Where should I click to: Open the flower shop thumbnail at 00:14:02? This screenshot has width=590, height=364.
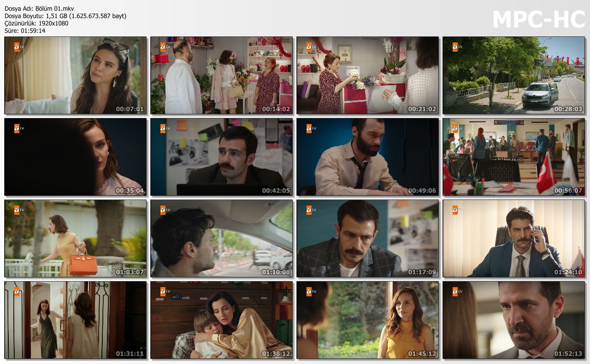[222, 76]
